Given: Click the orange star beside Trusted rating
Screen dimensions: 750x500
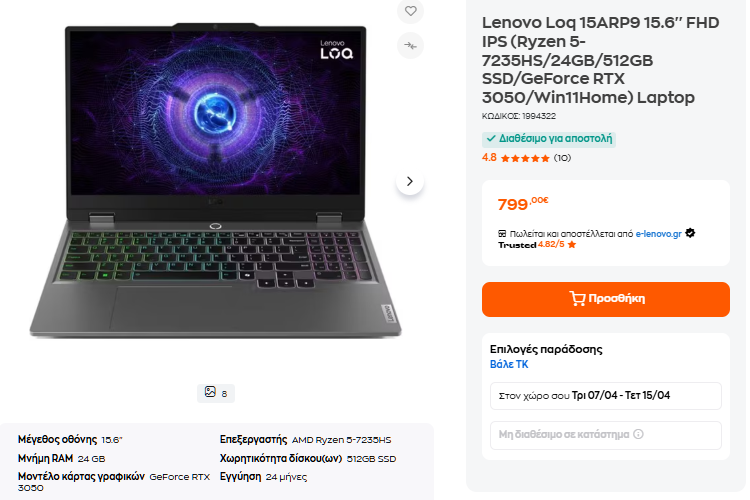Looking at the screenshot, I should (572, 244).
